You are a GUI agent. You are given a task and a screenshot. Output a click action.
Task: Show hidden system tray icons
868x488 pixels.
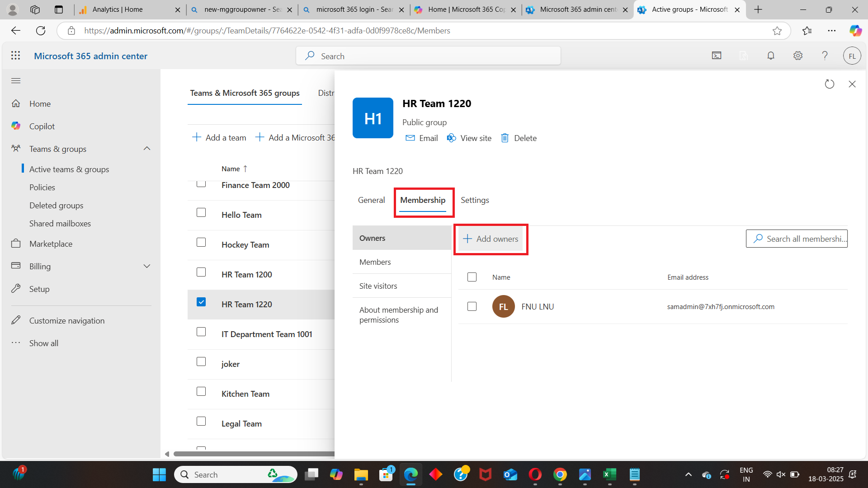point(688,474)
